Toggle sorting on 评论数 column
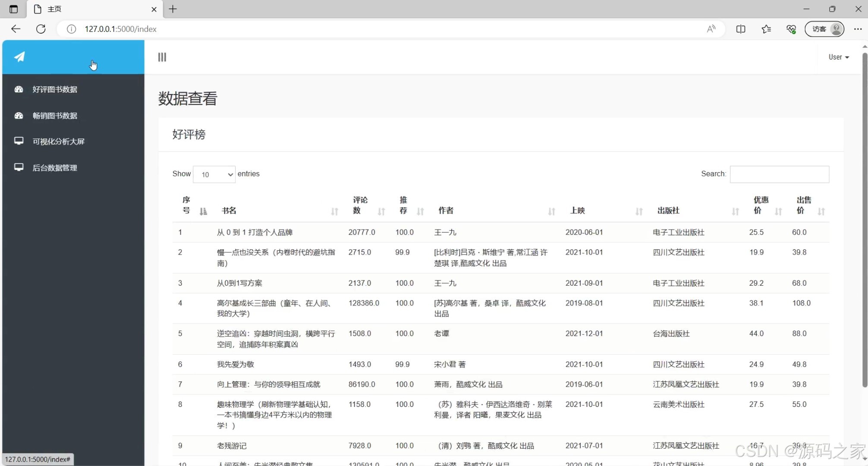This screenshot has height=466, width=868. pyautogui.click(x=381, y=211)
